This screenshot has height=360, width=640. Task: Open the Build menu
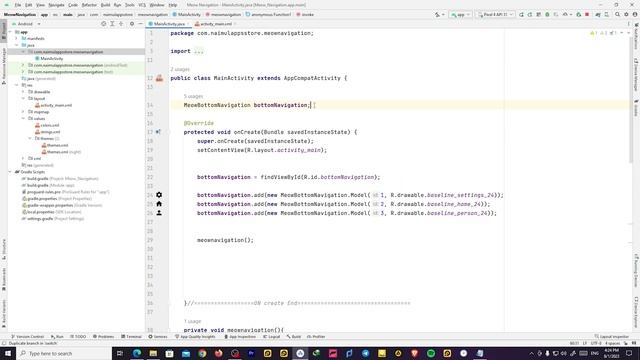click(x=106, y=5)
